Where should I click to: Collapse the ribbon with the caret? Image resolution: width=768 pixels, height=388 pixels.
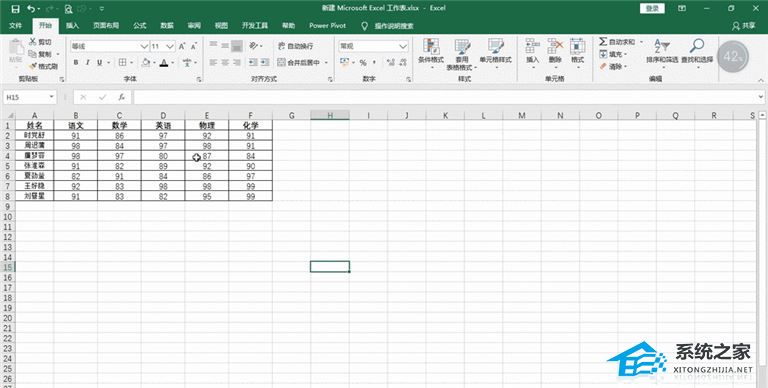tap(761, 80)
